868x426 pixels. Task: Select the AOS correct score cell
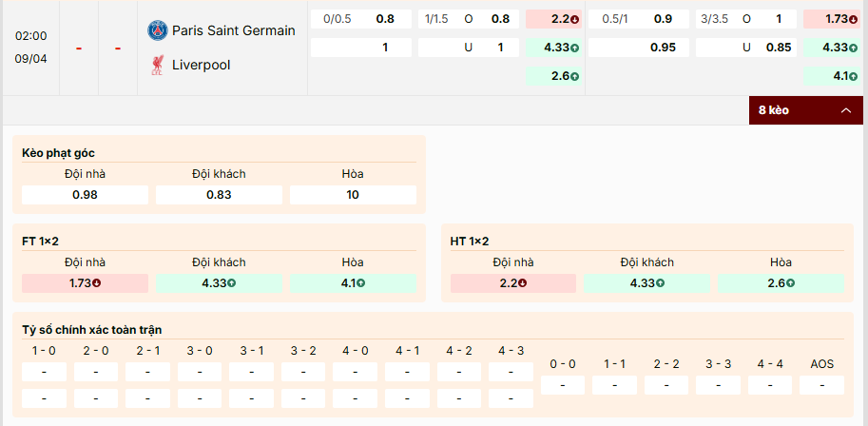point(821,385)
